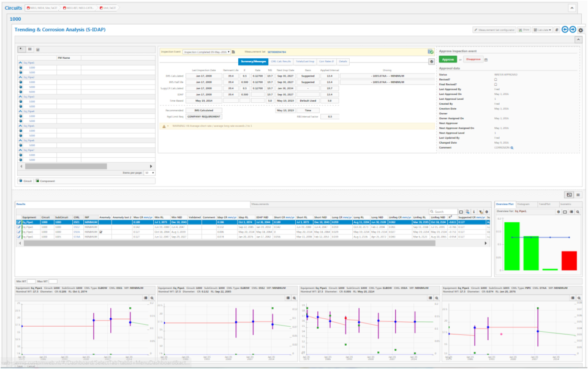Open the calendar icon beside the Disapprove button

pyautogui.click(x=486, y=59)
